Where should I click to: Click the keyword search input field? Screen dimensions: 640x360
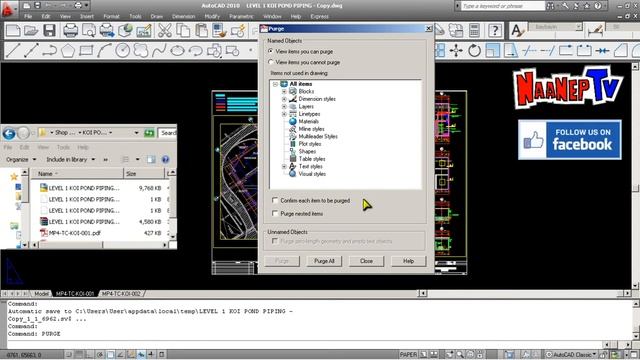tap(503, 6)
